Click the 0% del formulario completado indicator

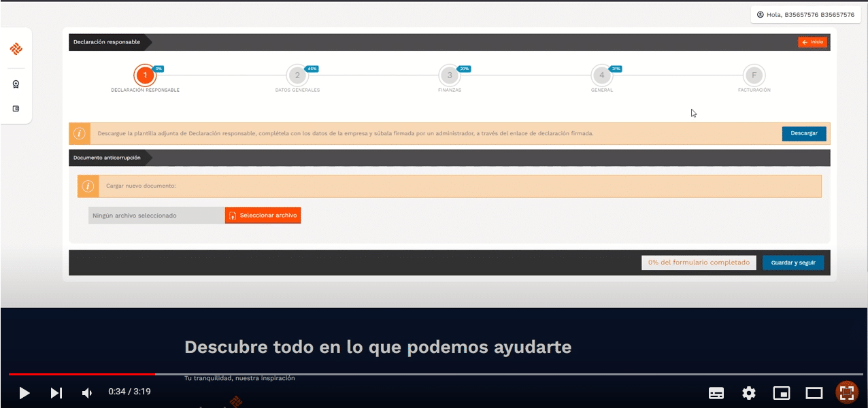(x=699, y=262)
